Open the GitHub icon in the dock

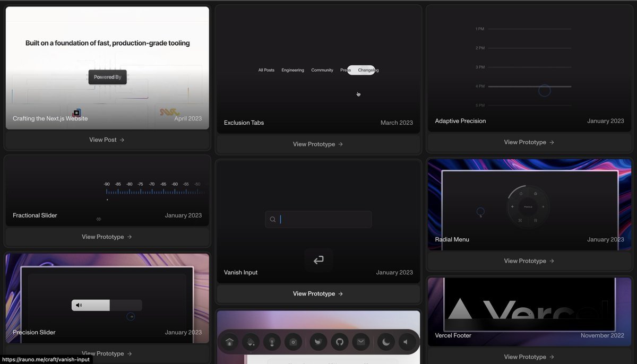340,342
